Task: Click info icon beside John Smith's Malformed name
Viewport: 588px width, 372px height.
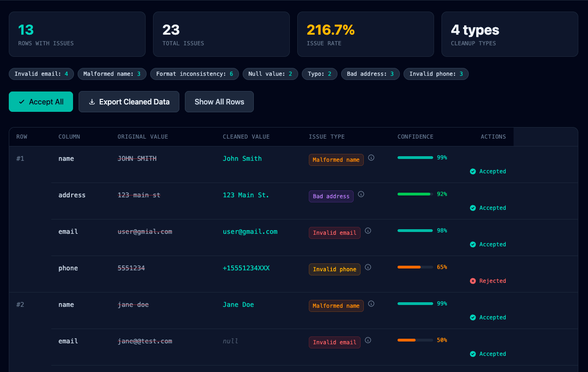Action: click(371, 158)
